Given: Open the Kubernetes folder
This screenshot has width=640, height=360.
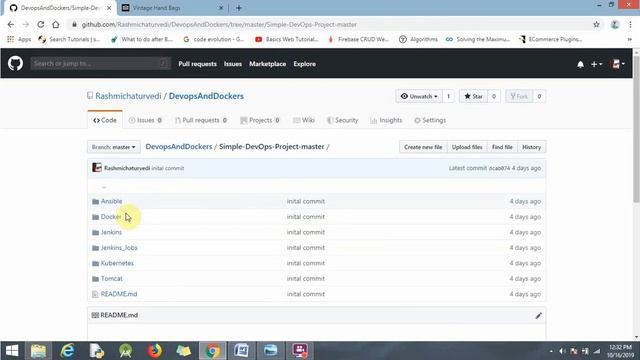Looking at the screenshot, I should (117, 263).
